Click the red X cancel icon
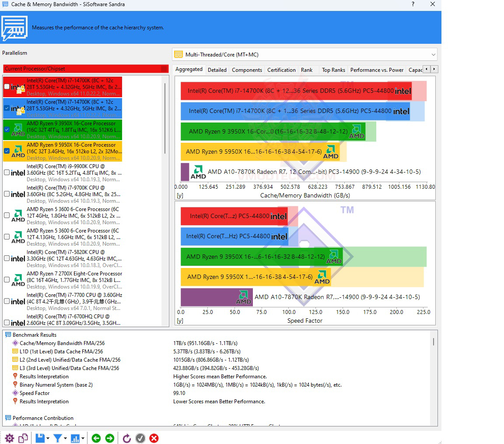Screen dimensions: 504x444 [x=154, y=438]
